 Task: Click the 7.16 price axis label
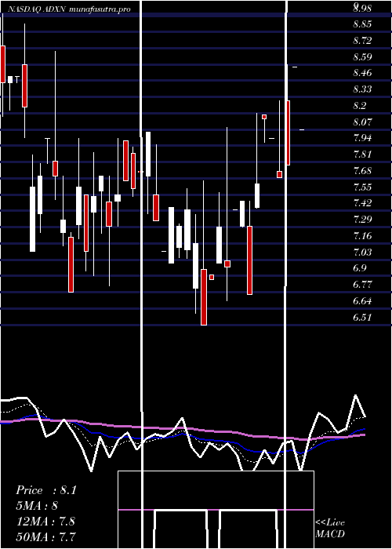coord(362,235)
